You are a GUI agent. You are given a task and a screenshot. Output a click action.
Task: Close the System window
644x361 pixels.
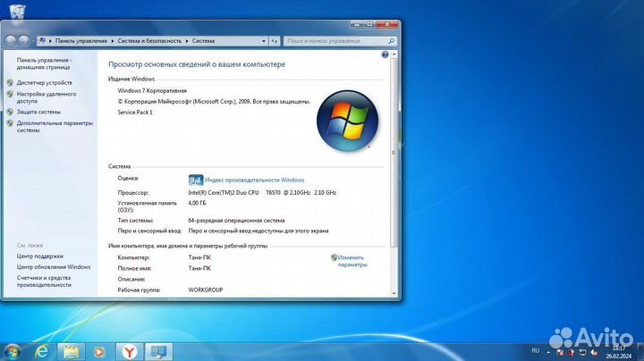click(387, 25)
